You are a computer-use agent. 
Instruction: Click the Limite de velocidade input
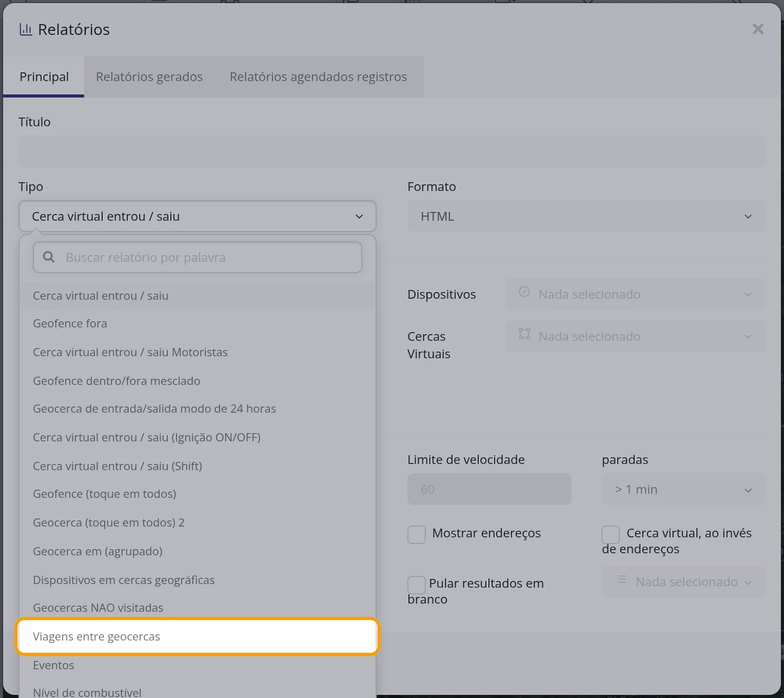(489, 489)
